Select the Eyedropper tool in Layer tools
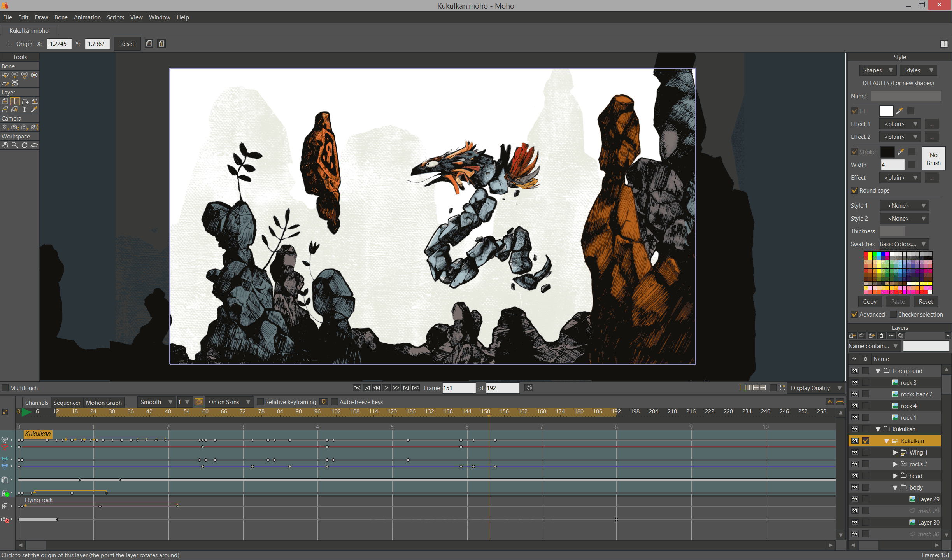Screen dimensions: 952x560 [34, 110]
